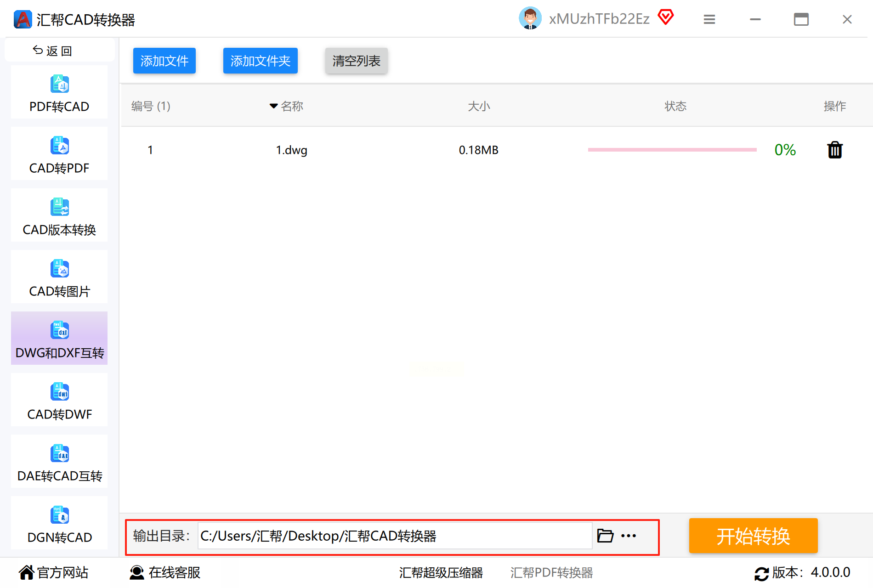Open the DGN转CAD tool

[59, 523]
